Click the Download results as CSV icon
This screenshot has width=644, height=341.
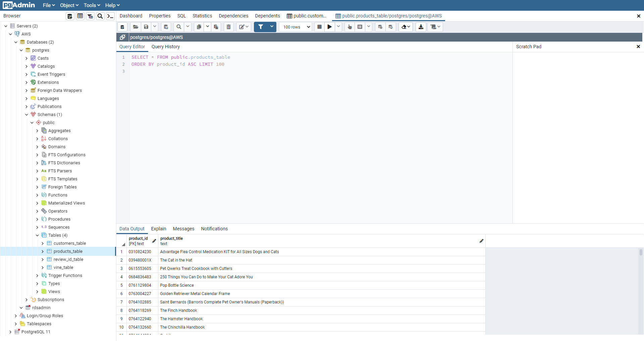[421, 27]
